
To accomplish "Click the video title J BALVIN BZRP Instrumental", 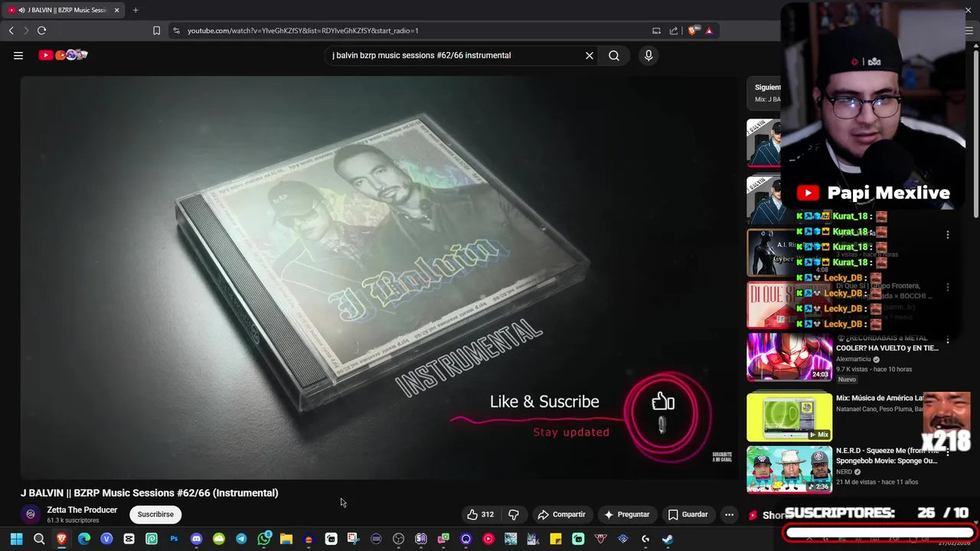I will pos(149,493).
